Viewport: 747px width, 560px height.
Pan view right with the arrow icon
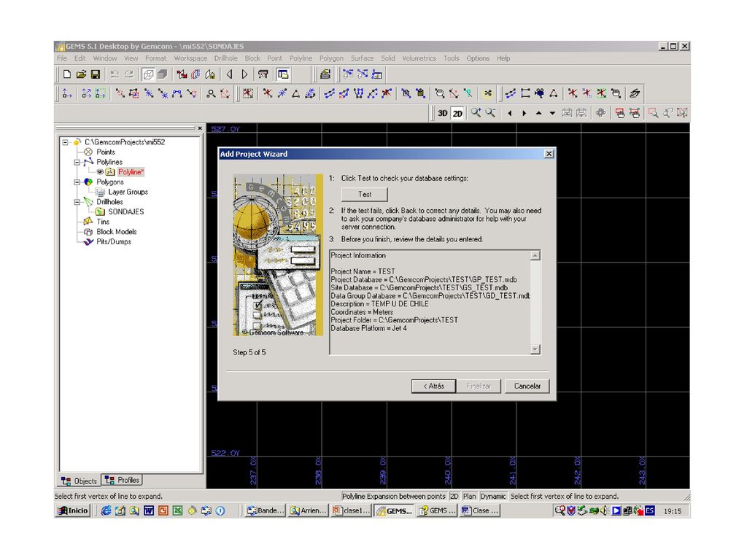point(524,113)
